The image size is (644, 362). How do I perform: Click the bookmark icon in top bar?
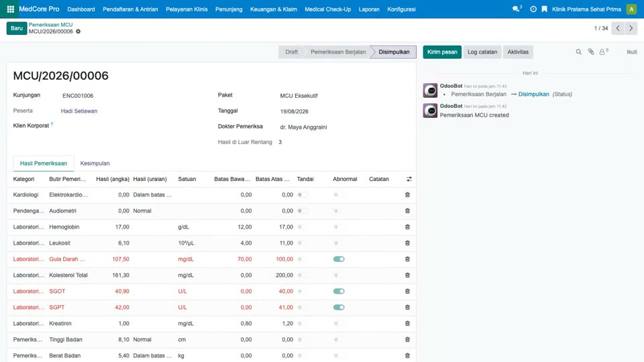click(x=544, y=9)
